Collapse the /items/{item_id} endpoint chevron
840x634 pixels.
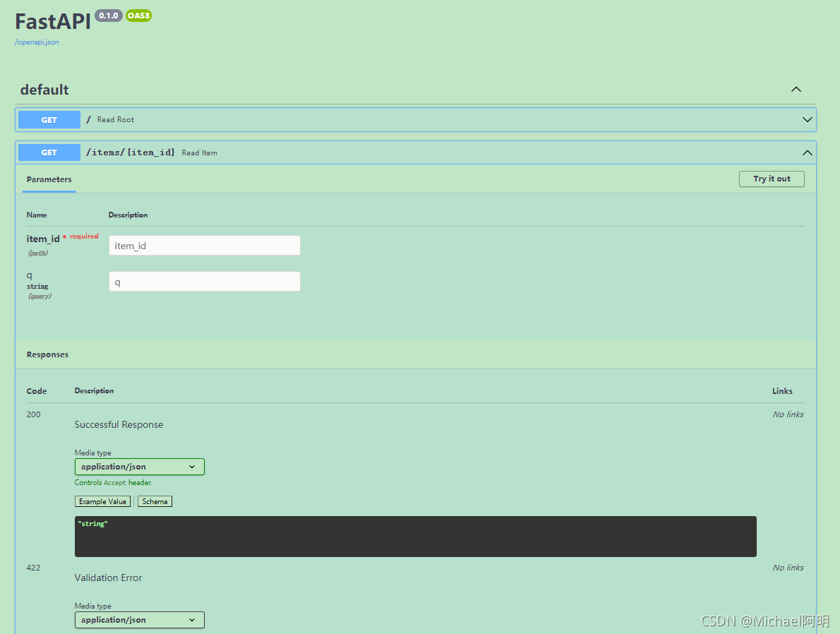point(807,152)
